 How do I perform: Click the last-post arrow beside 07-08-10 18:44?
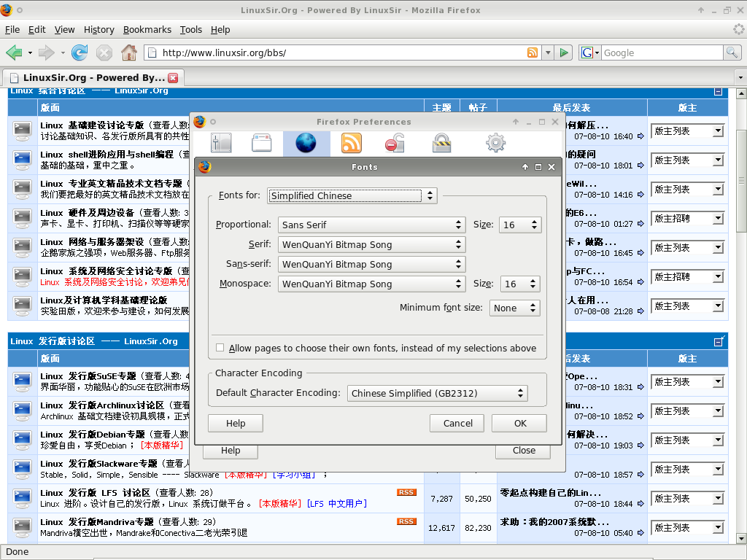(640, 504)
